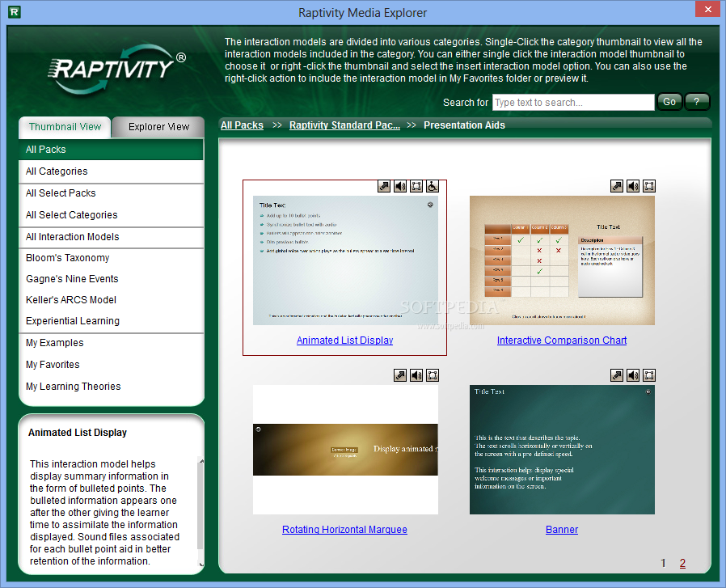726x588 pixels.
Task: Select the Banner thumbnail image
Action: click(562, 450)
